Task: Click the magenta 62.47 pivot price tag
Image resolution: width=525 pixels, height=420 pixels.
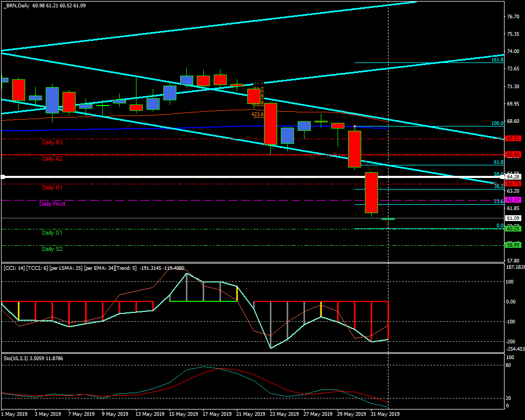Action: click(x=512, y=200)
